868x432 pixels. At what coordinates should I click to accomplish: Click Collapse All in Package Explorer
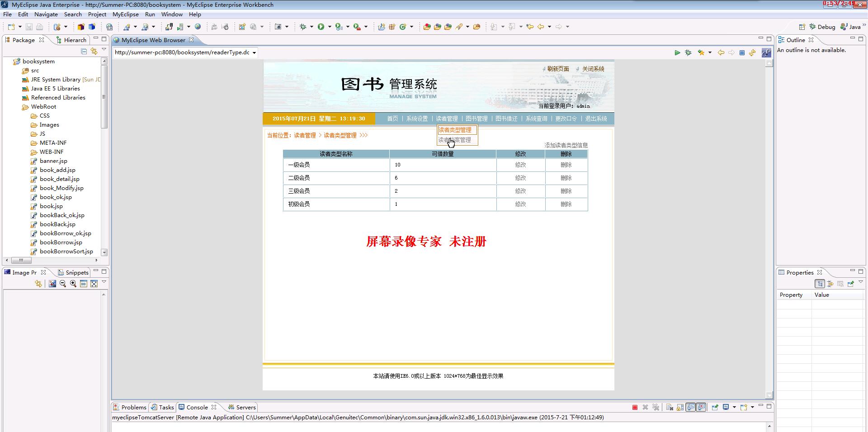[84, 51]
